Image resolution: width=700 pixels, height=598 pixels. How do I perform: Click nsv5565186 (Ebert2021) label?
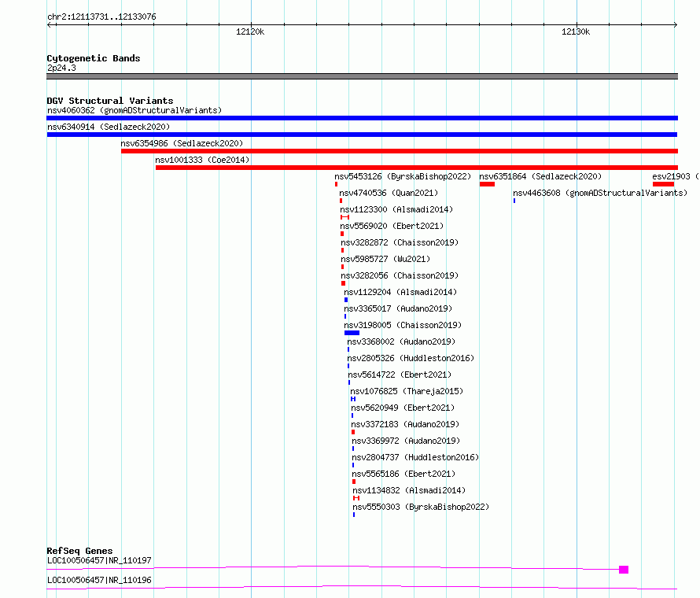coord(403,474)
